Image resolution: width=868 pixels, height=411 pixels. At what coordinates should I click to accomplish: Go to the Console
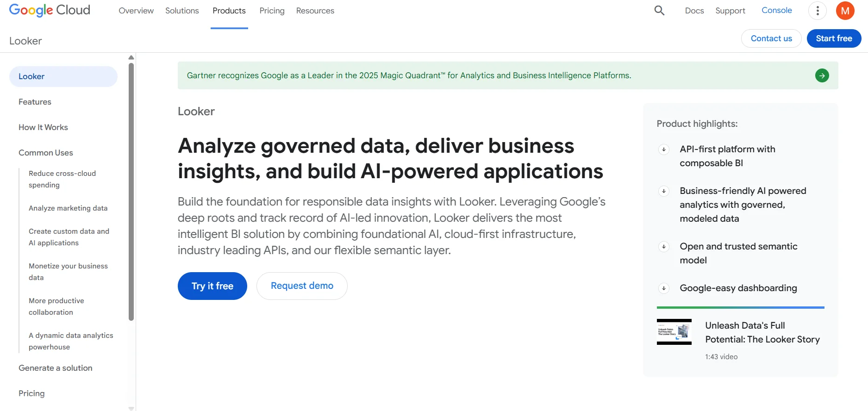pos(777,10)
